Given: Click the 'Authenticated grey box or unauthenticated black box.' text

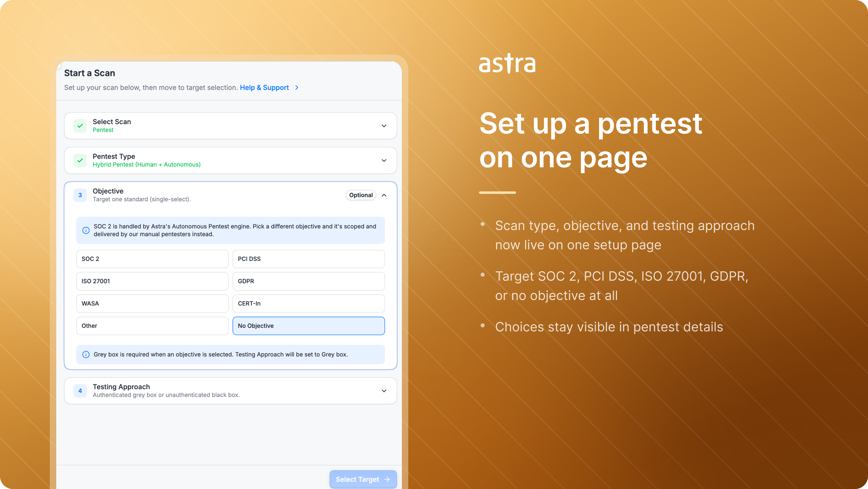Looking at the screenshot, I should [166, 395].
